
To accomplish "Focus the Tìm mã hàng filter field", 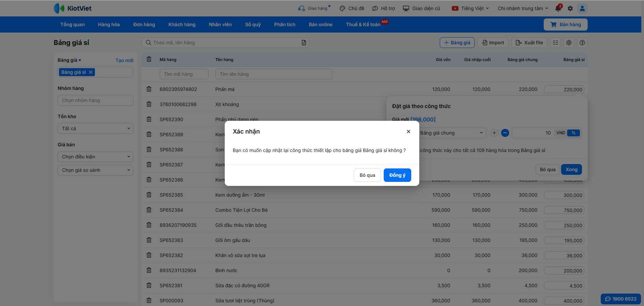I will [184, 74].
